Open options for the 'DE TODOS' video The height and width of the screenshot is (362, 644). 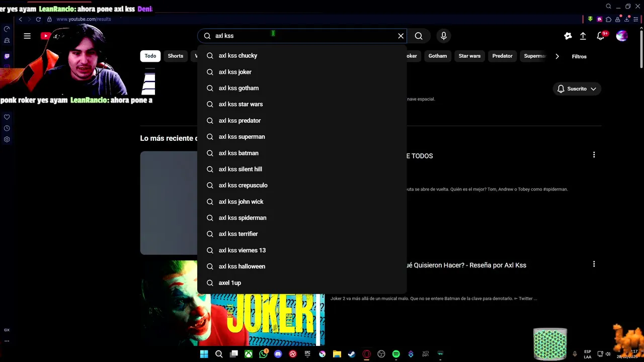coord(594,155)
